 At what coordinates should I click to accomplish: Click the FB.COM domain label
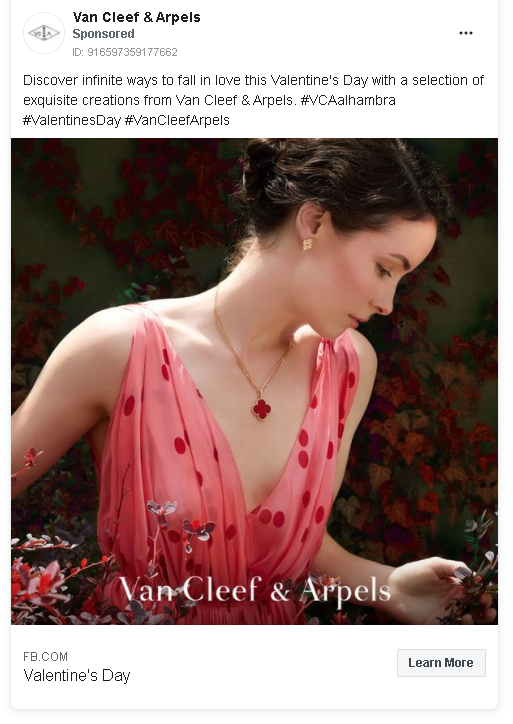(45, 657)
